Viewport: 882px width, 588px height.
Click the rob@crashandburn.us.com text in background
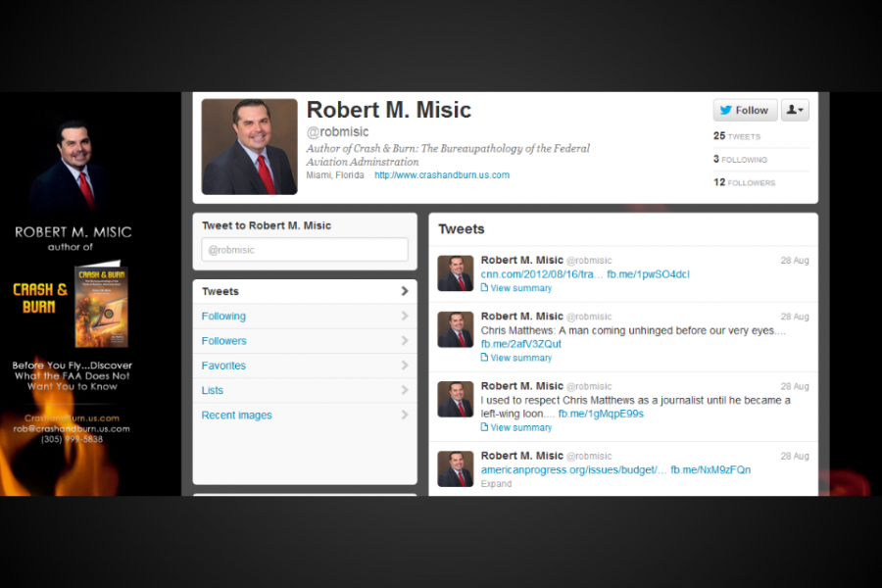click(x=72, y=429)
